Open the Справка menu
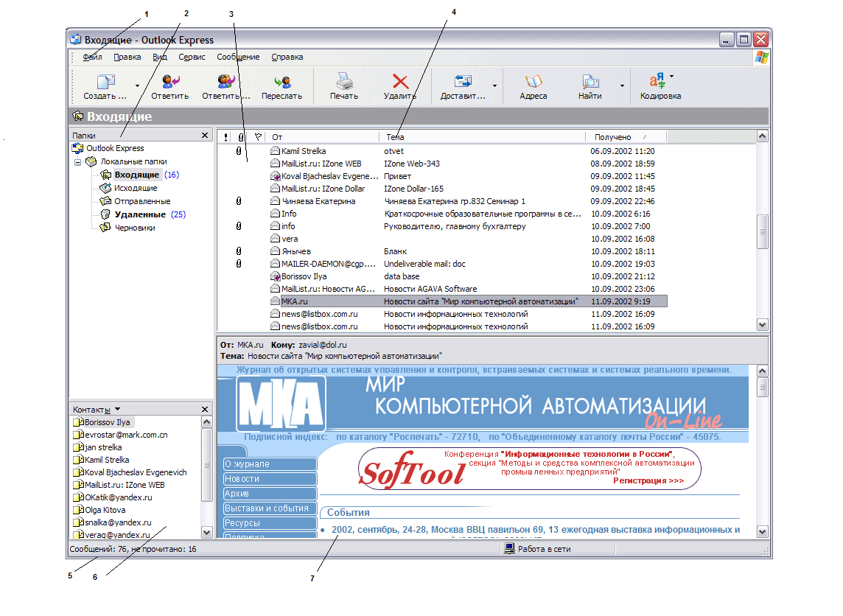843x616 pixels. (287, 57)
